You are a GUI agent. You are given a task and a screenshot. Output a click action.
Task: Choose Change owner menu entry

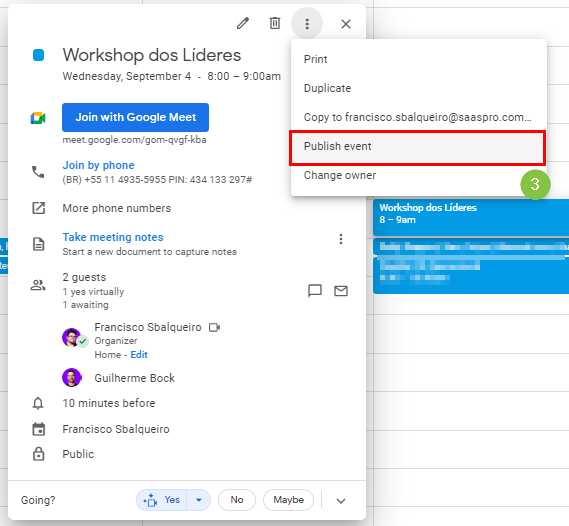418,175
